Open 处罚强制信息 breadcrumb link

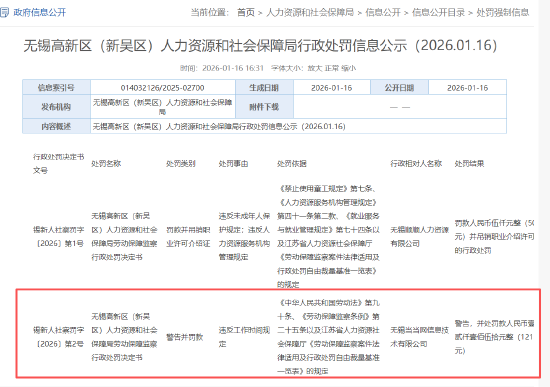coord(502,13)
